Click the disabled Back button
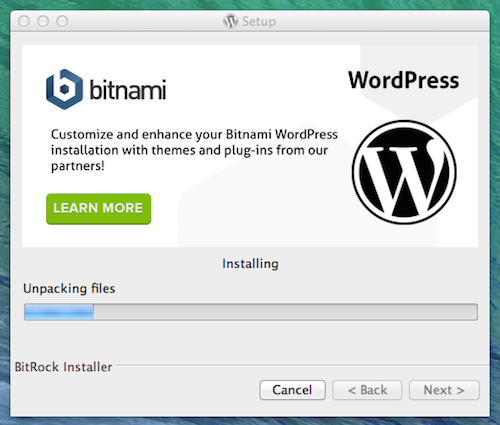The image size is (500, 425). tap(367, 390)
